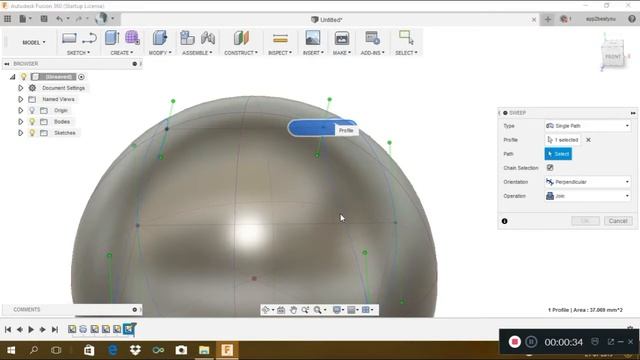Click Cancel in the Sweep dialog
The image size is (640, 360).
point(618,221)
